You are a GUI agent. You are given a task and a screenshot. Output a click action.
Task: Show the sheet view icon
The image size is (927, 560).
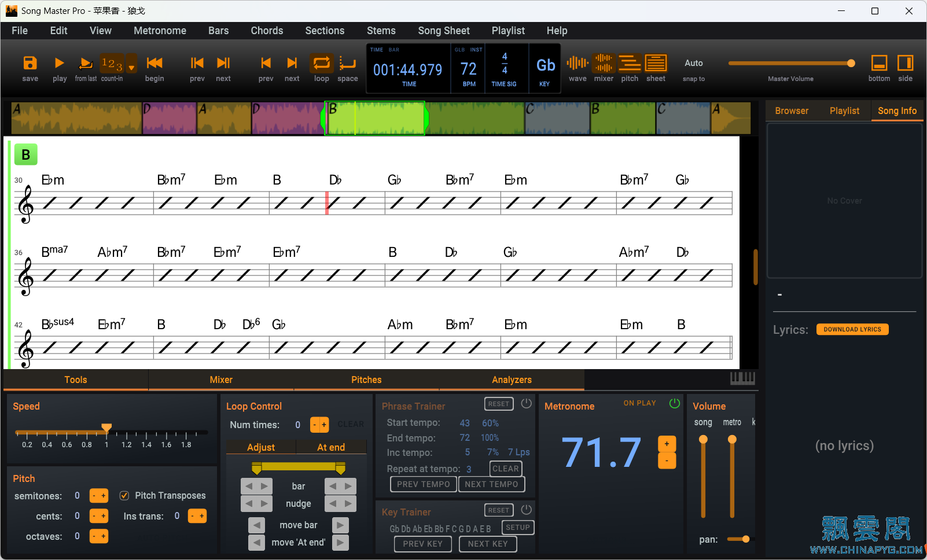(x=656, y=62)
